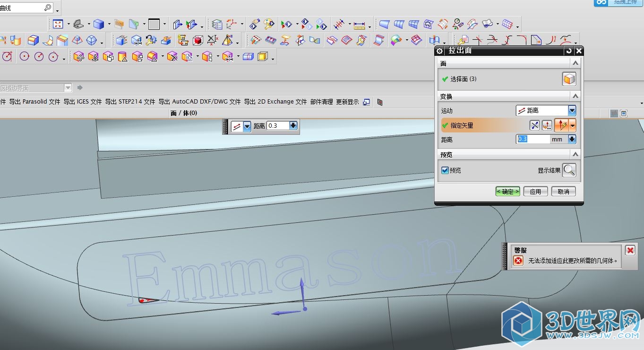Open the 区域边界面 selection filter dropdown
The height and width of the screenshot is (350, 644).
(68, 88)
